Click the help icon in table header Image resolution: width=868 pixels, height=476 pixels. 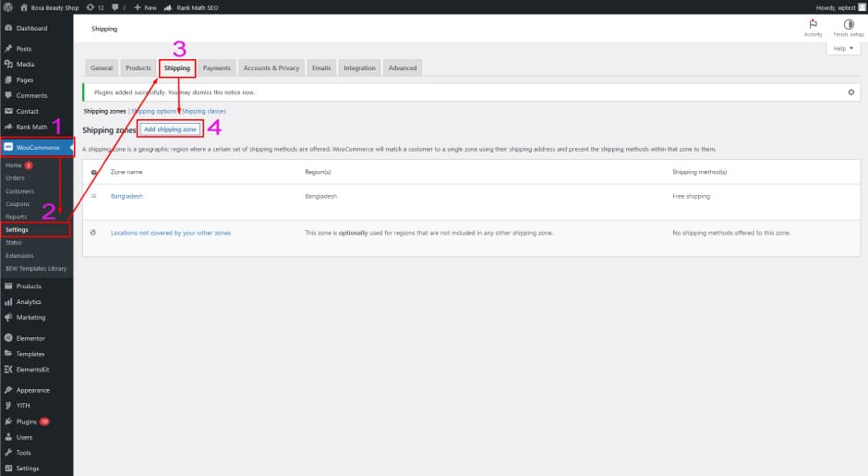(93, 172)
